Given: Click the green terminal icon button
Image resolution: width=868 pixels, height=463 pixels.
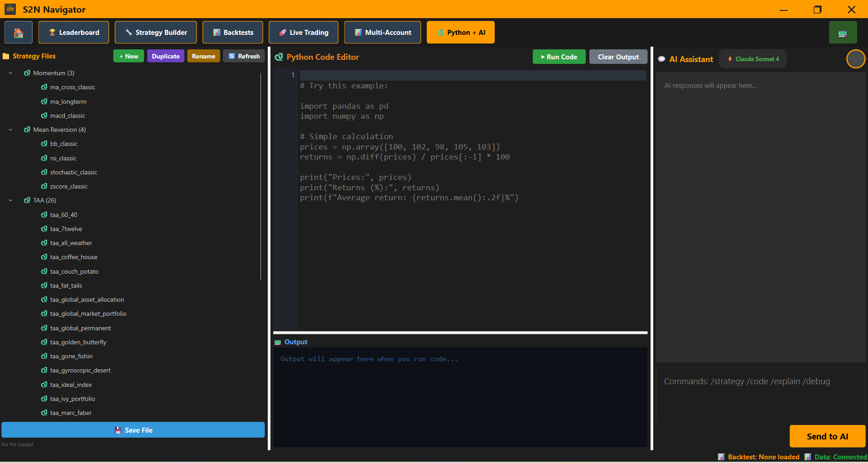Looking at the screenshot, I should point(843,33).
